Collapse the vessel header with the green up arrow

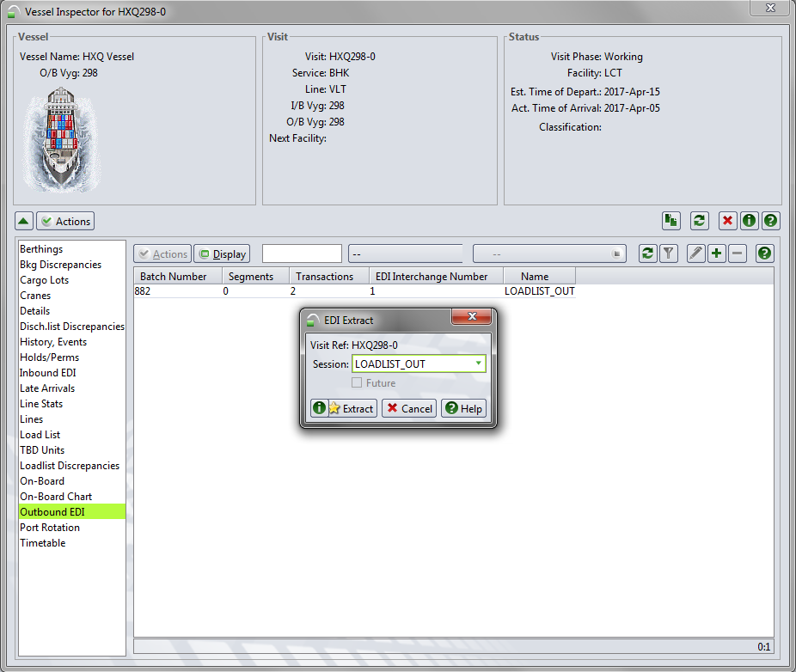[24, 222]
